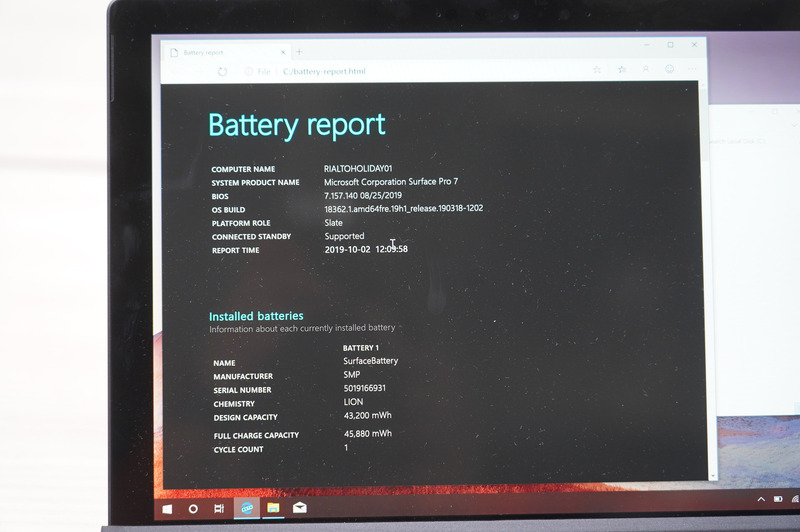Open a new browser tab
This screenshot has height=532, width=800.
coord(299,52)
